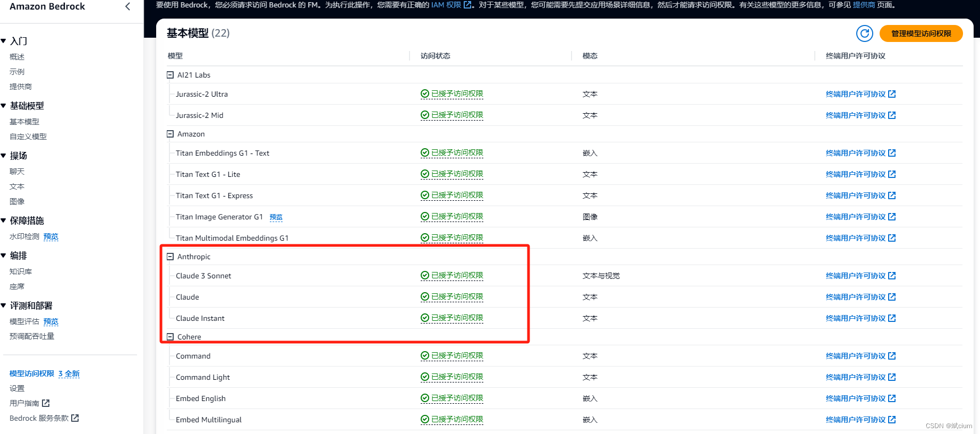Go to 提供商 sidebar item
980x434 pixels.
21,87
